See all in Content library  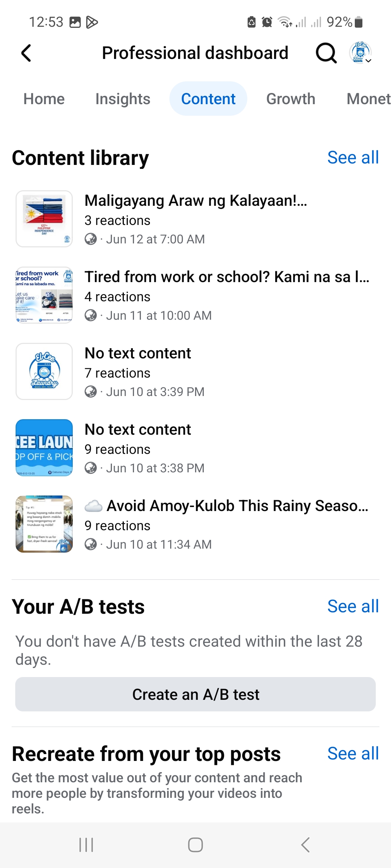point(353,157)
